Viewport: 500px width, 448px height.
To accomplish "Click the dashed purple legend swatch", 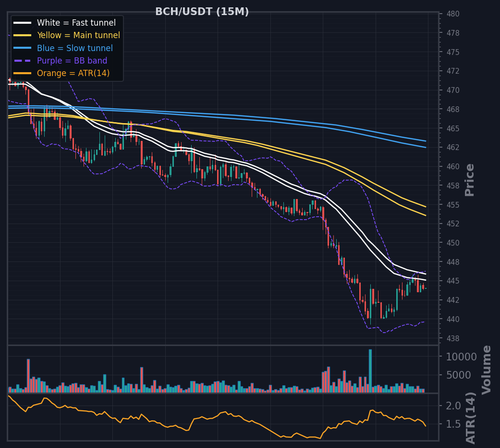I will 22,61.
